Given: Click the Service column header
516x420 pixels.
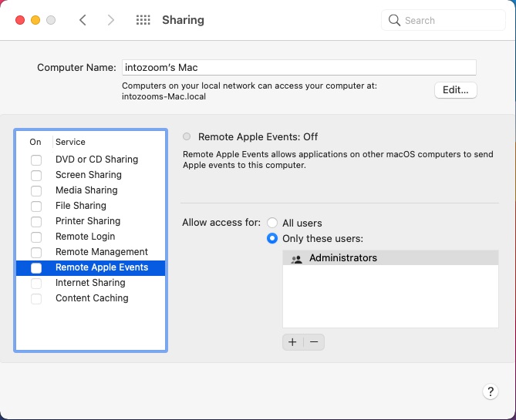Looking at the screenshot, I should tap(70, 142).
